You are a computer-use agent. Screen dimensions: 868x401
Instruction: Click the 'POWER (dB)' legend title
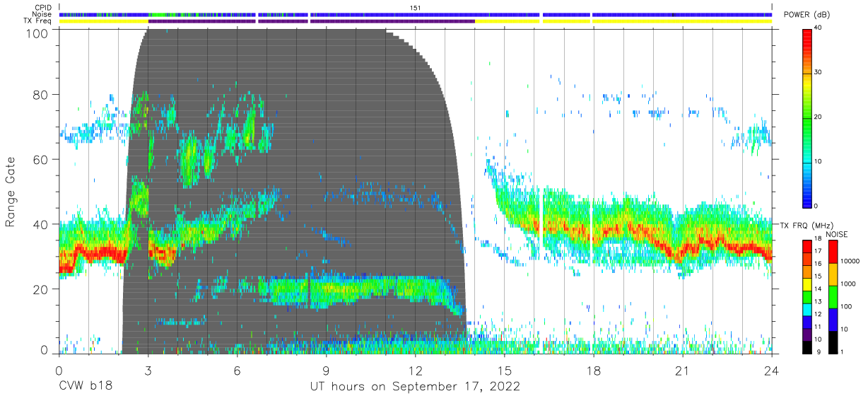(808, 16)
